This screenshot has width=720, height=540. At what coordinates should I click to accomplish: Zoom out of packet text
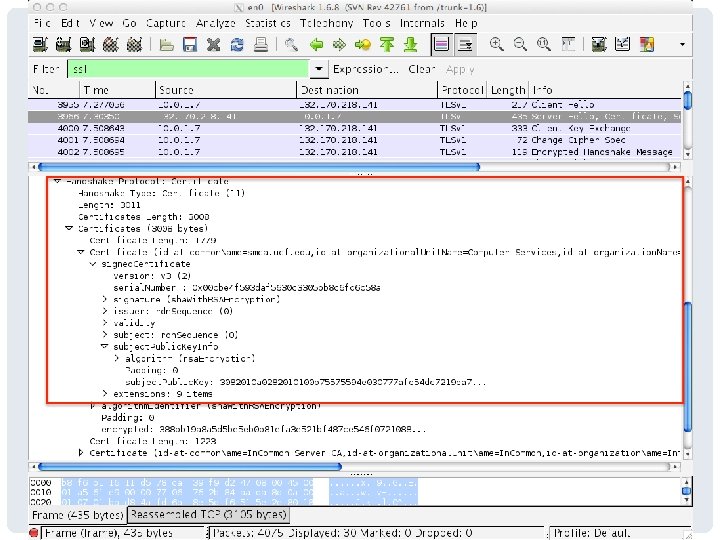tap(520, 45)
